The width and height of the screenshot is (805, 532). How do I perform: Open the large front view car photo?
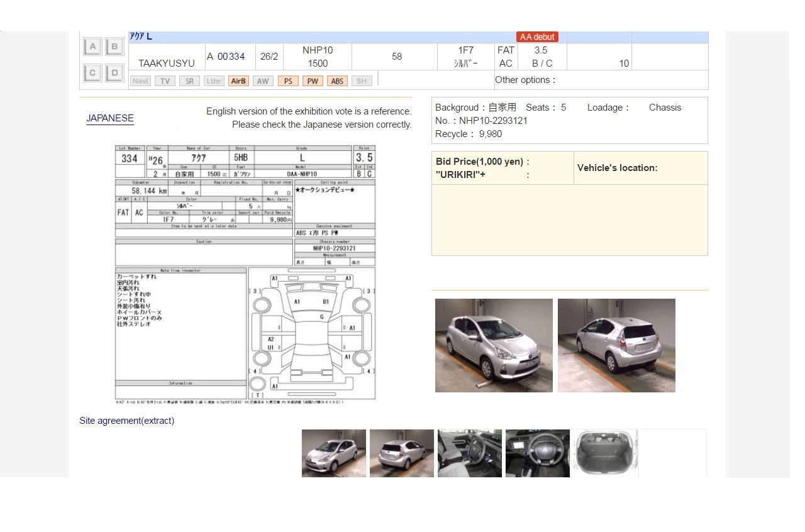click(494, 345)
